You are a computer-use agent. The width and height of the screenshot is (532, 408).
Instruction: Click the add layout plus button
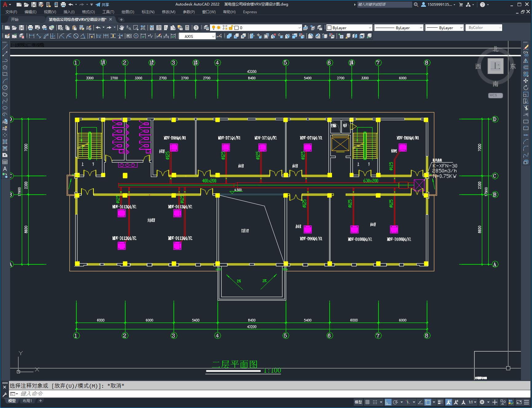(x=40, y=401)
